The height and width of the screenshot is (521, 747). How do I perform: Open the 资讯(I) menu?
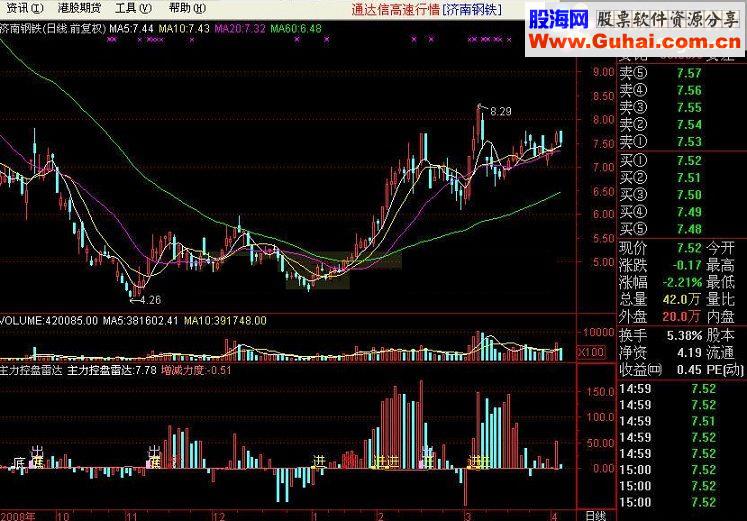25,8
